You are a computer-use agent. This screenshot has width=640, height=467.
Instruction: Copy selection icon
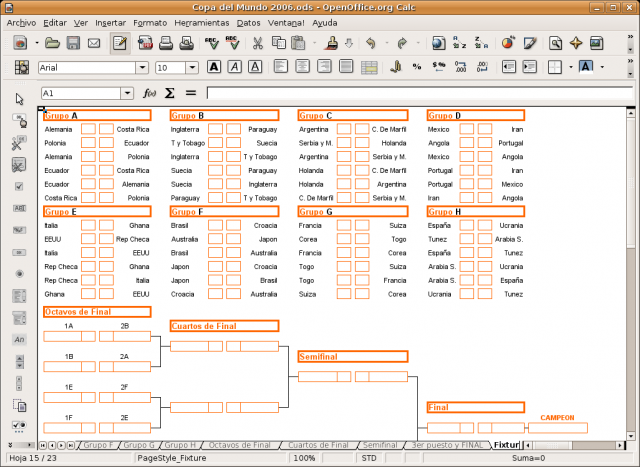tap(279, 43)
